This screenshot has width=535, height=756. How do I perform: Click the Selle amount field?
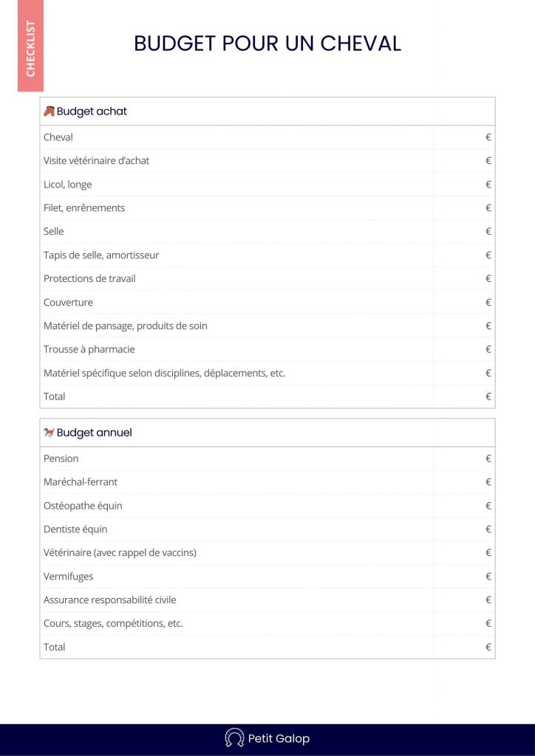pos(463,232)
